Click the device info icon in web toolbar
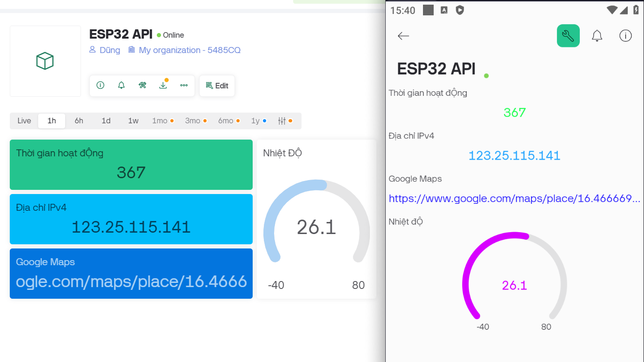Viewport: 644px width, 362px height. 100,85
